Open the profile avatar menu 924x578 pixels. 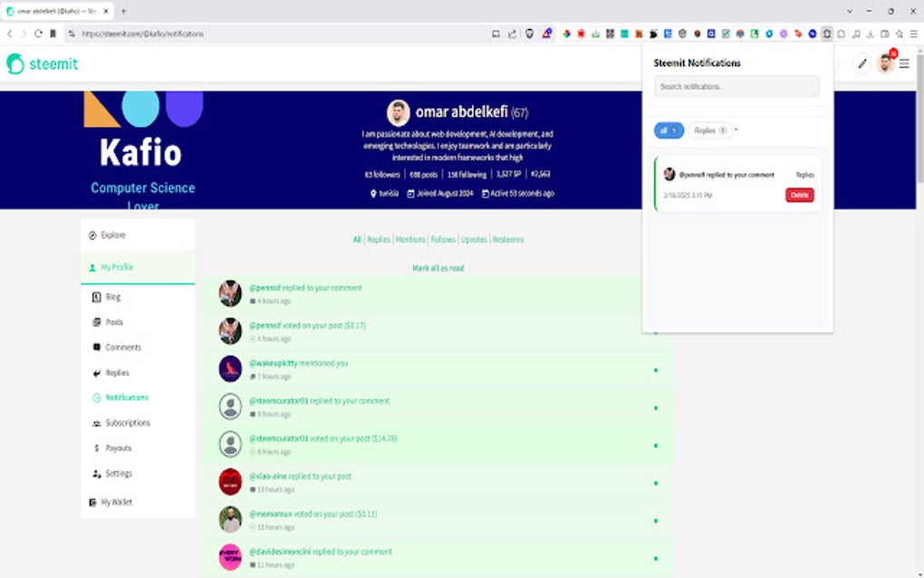(884, 63)
